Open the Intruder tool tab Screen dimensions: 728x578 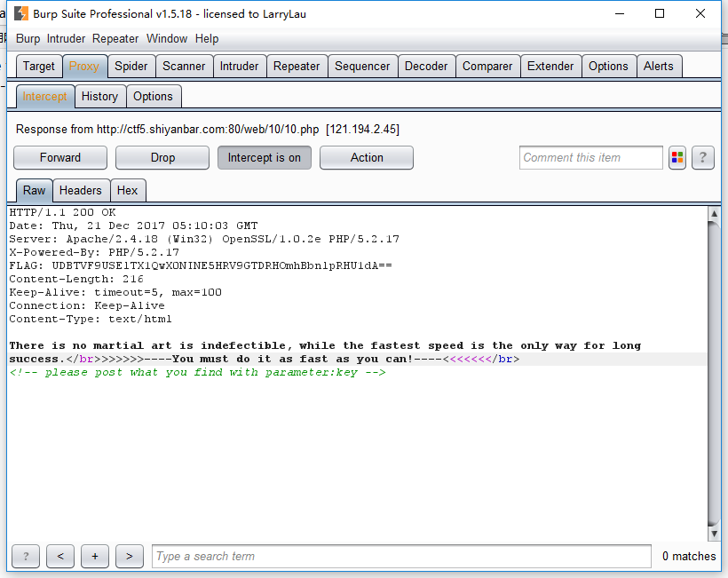tap(239, 67)
